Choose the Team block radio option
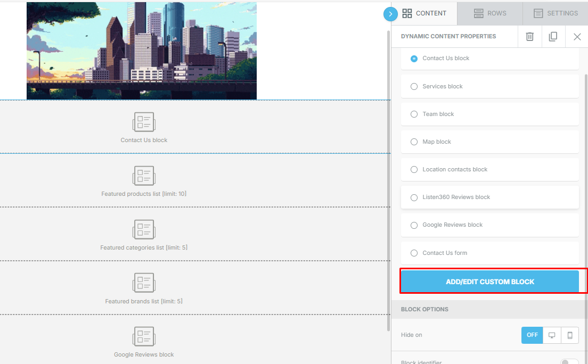The height and width of the screenshot is (364, 588). (x=414, y=114)
